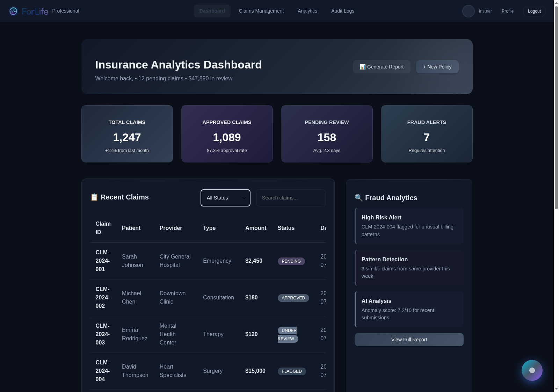Open the floating chat assistant orb
559x392 pixels.
point(532,370)
